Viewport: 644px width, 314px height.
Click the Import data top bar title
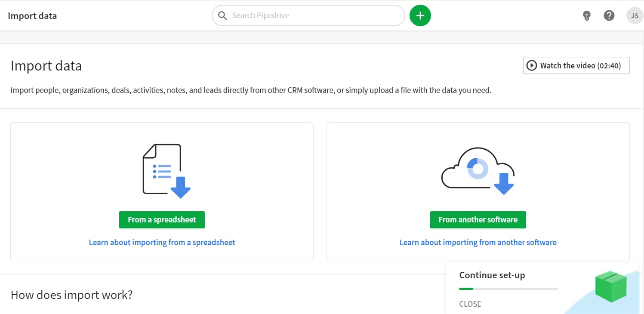click(32, 15)
